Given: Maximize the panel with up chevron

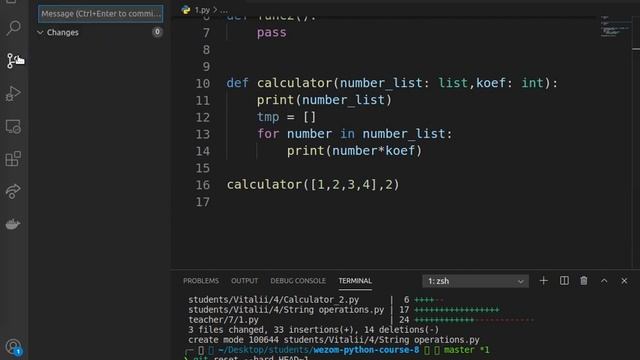Looking at the screenshot, I should point(604,281).
